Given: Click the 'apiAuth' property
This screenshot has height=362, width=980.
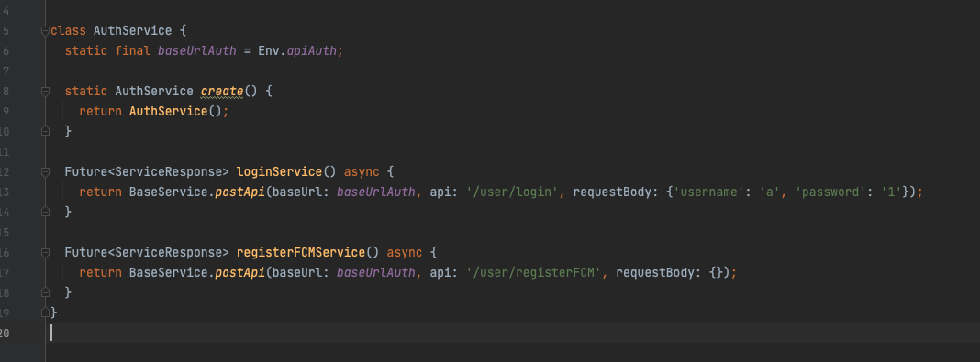Looking at the screenshot, I should [x=311, y=50].
